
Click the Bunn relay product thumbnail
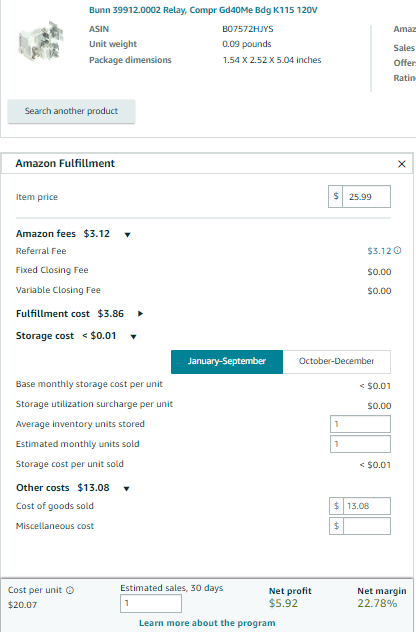[x=41, y=42]
